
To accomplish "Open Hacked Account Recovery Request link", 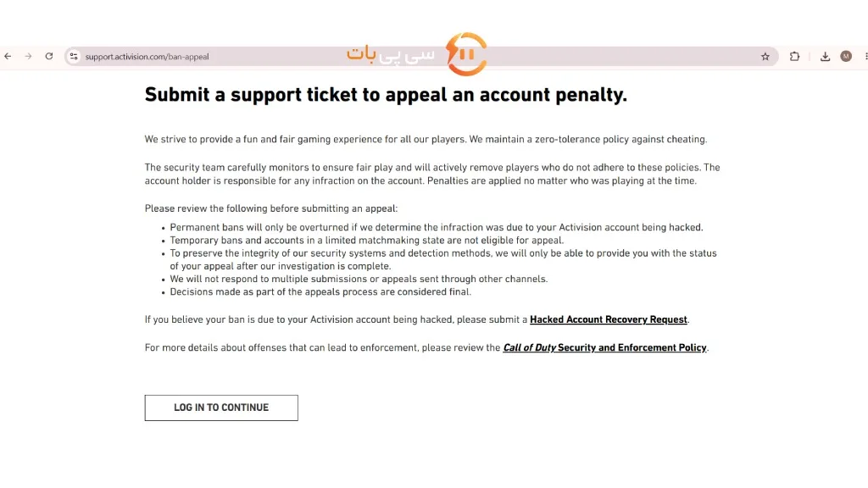I will (x=609, y=319).
